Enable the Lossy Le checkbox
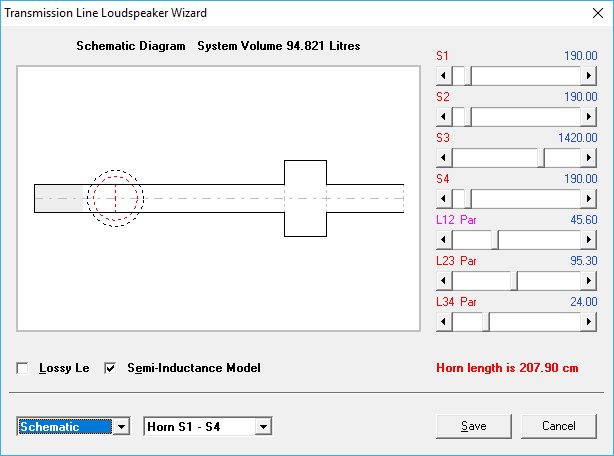 22,368
